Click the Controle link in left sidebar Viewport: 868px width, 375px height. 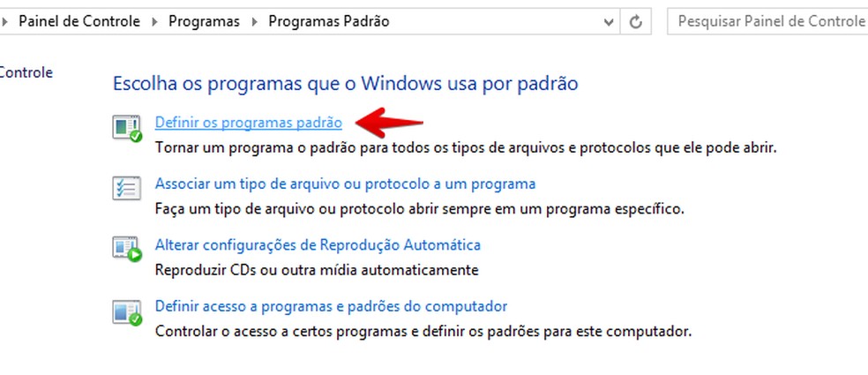pyautogui.click(x=26, y=72)
